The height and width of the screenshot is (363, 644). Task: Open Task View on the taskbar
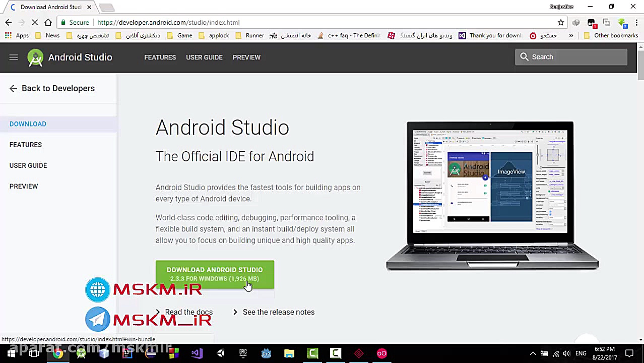tap(34, 353)
